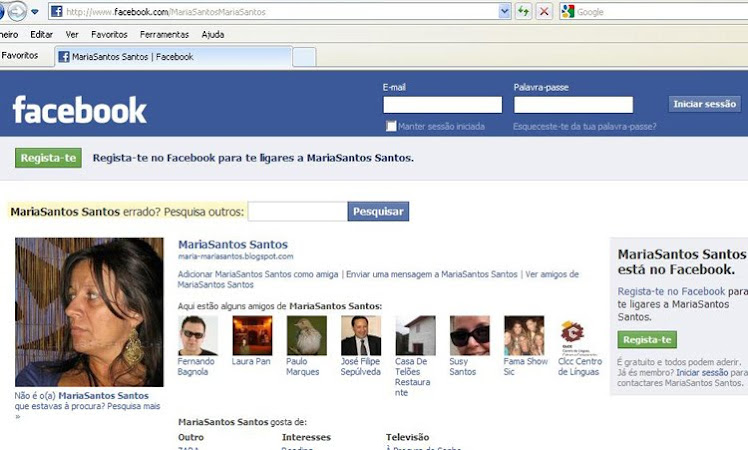Screen dimensions: 748x450
Task: Click Enviar uma mensagem a MariaSantos Santos
Action: tap(432, 274)
